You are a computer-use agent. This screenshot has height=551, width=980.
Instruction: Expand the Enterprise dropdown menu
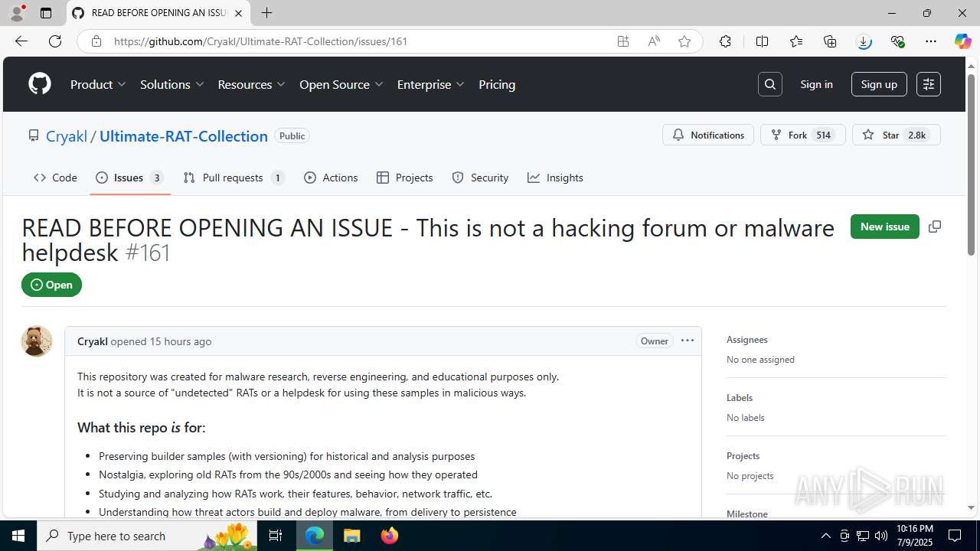point(431,84)
